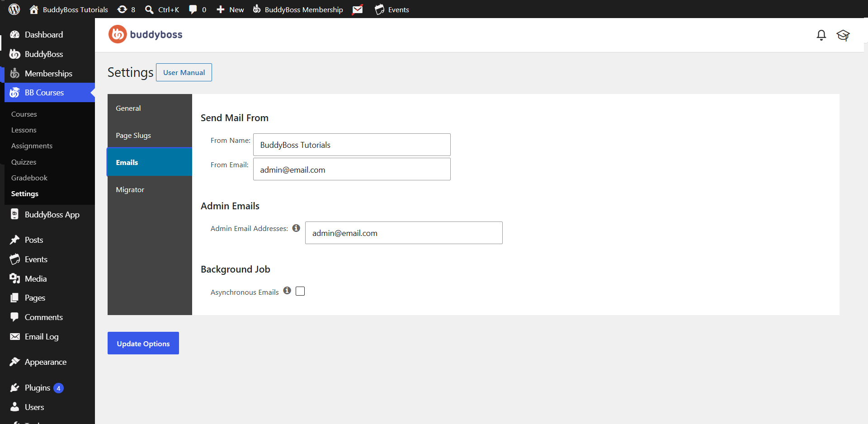Click the mail envelope icon in admin bar
The width and height of the screenshot is (868, 424).
[x=358, y=9]
